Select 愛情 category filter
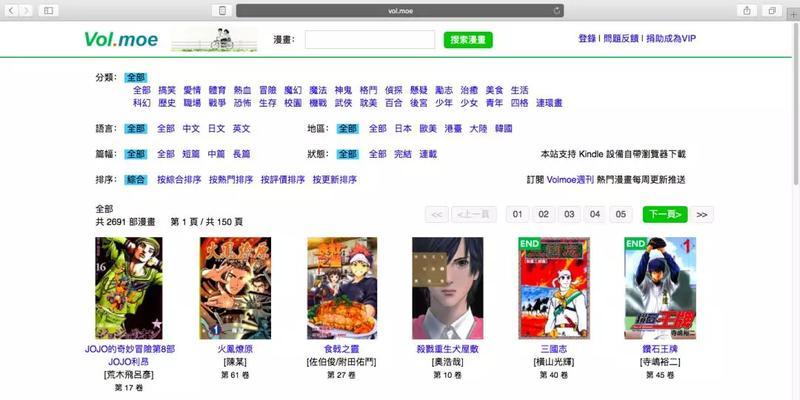Screen dimensions: 800x400 [x=192, y=90]
